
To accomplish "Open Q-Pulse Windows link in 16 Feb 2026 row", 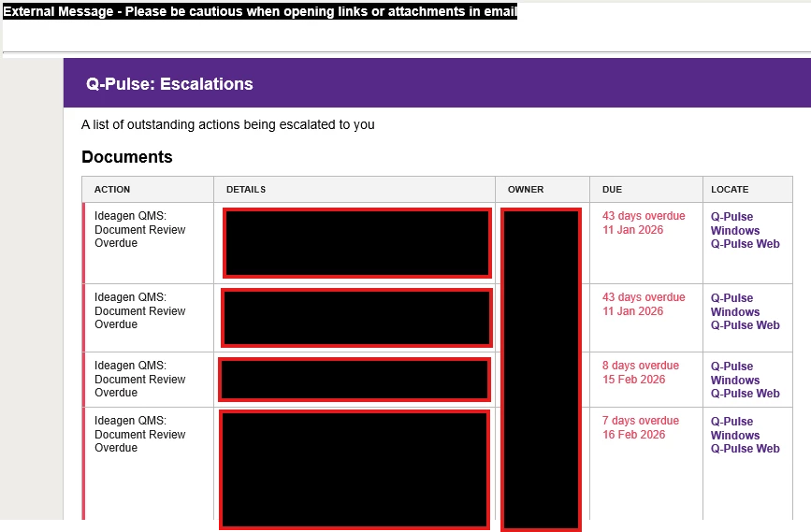I will click(734, 428).
